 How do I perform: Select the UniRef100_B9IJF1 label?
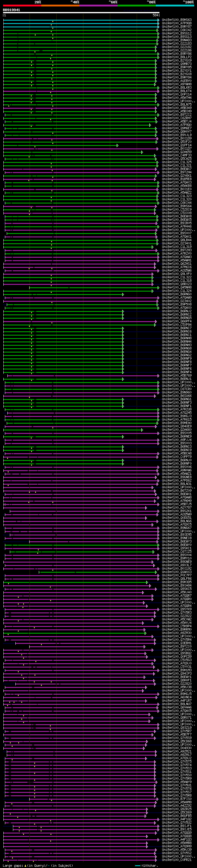[177, 826]
